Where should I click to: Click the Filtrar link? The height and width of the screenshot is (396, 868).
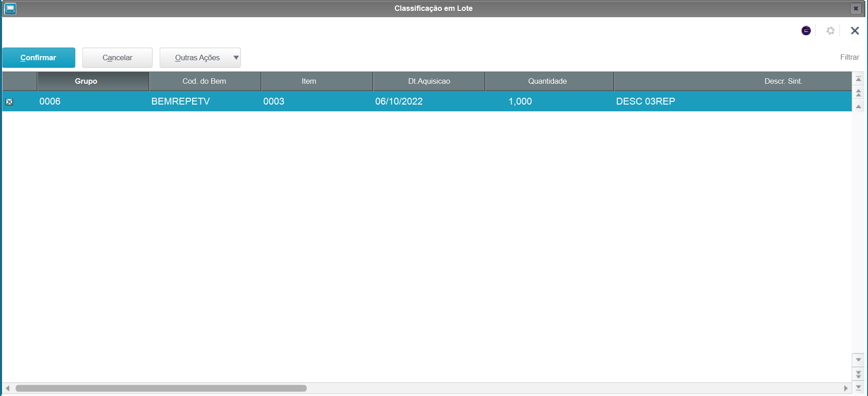coord(849,57)
